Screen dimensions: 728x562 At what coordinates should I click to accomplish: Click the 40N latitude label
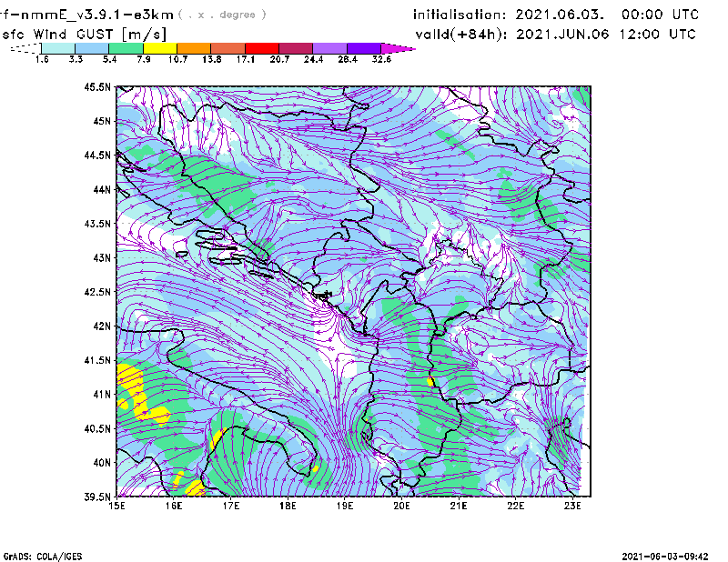[102, 463]
